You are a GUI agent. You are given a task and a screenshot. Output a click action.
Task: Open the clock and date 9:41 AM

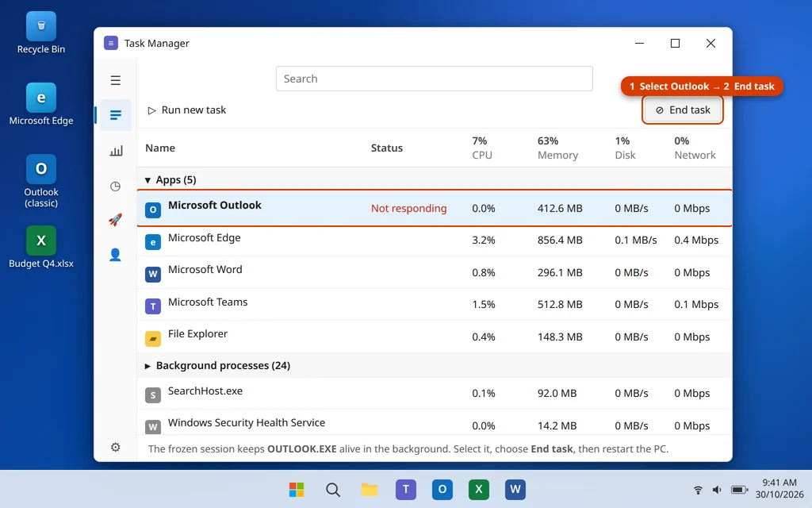pyautogui.click(x=779, y=488)
